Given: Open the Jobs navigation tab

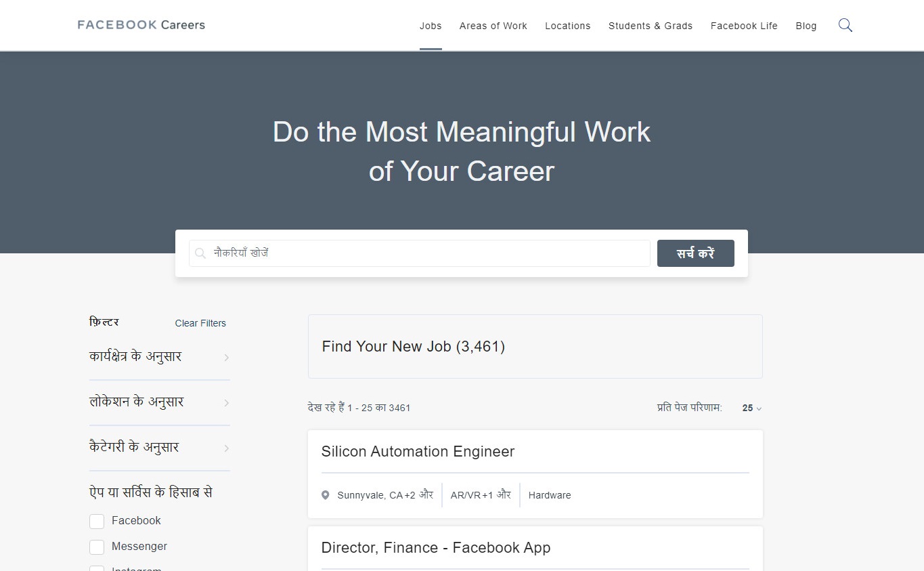Looking at the screenshot, I should click(431, 26).
